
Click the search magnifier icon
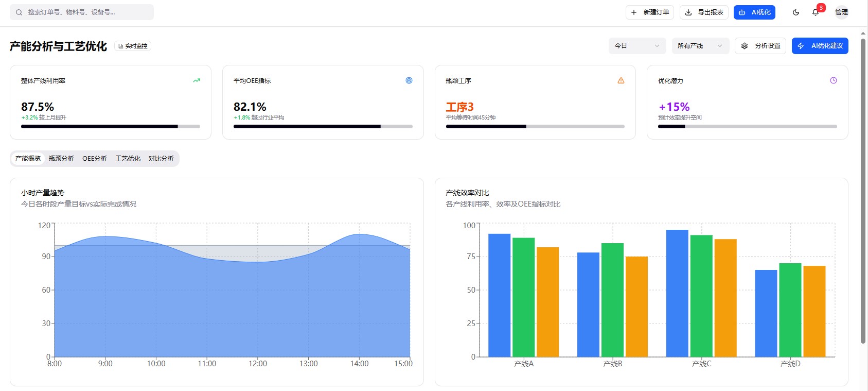point(19,12)
